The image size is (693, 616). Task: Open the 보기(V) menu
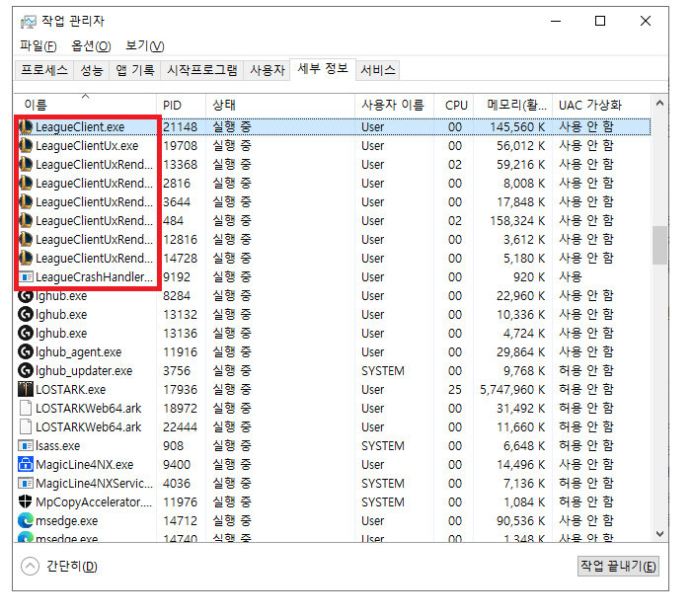(144, 46)
